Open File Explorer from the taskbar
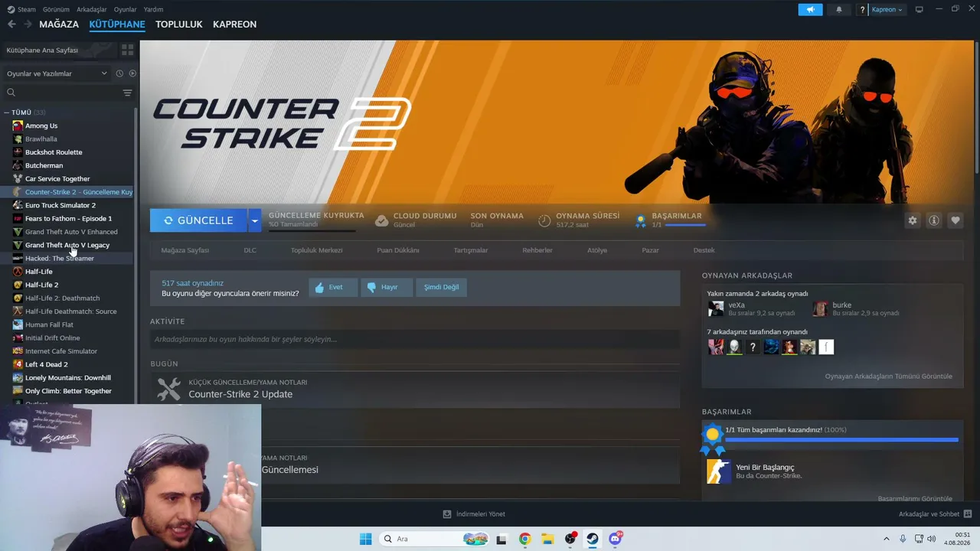 [x=547, y=539]
